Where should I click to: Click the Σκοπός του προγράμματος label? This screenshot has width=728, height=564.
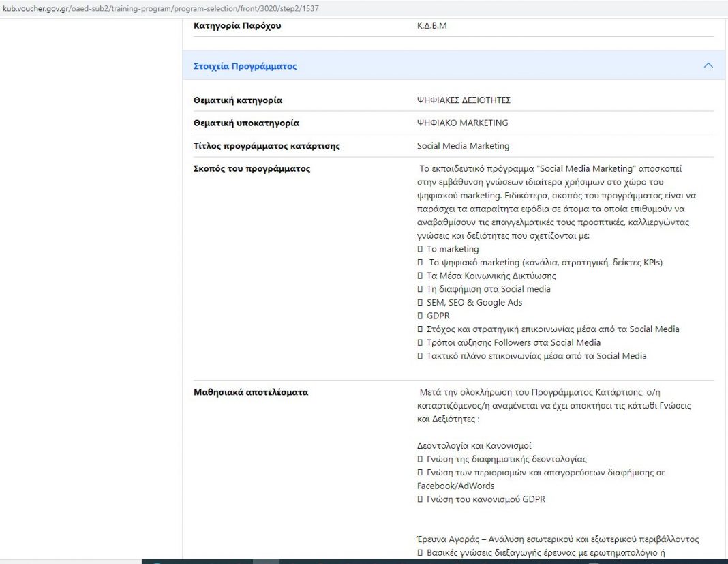click(252, 168)
